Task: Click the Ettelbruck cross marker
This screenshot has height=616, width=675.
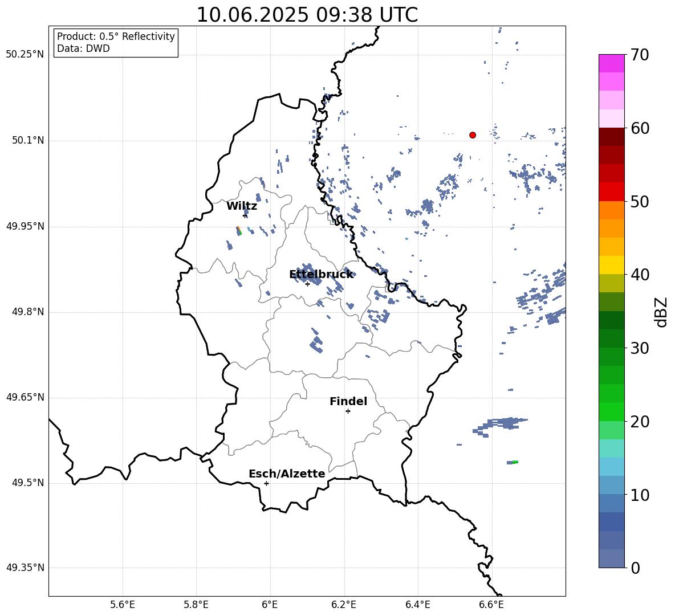Action: coord(307,284)
